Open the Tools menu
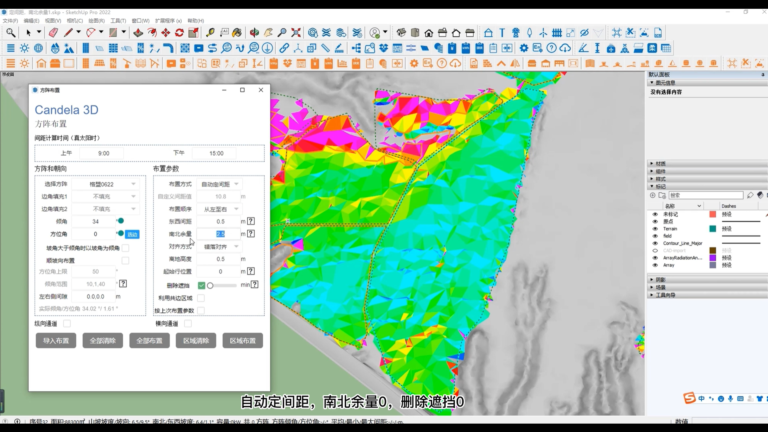Image resolution: width=768 pixels, height=432 pixels. click(118, 21)
